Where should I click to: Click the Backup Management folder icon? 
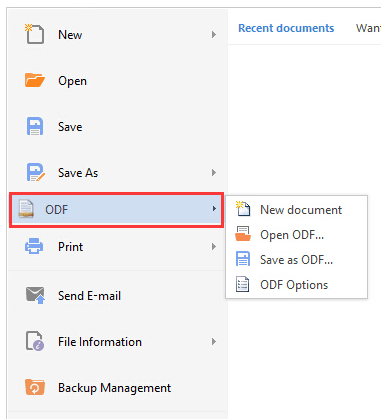pos(35,387)
